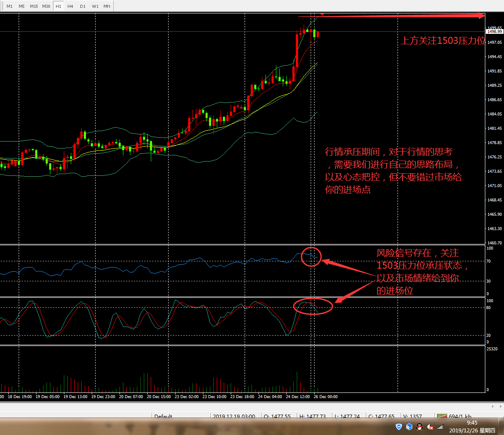Image resolution: width=504 pixels, height=435 pixels.
Task: Switch to the H4 timeframe
Action: (70, 6)
